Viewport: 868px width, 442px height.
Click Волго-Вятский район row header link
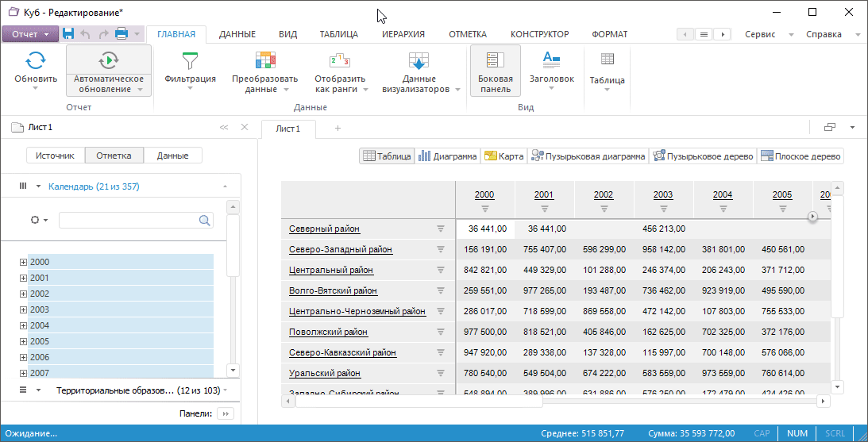[334, 290]
